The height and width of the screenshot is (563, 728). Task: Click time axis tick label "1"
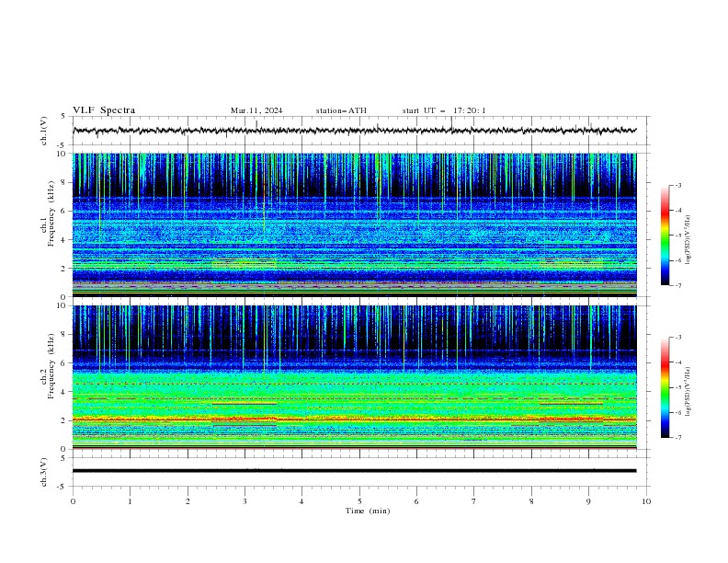pyautogui.click(x=130, y=501)
